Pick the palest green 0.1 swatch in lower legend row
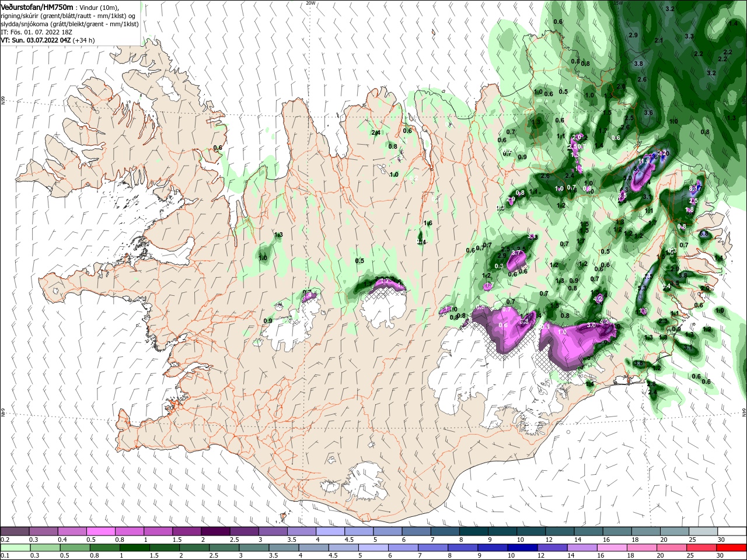747x560 pixels. click(x=15, y=548)
